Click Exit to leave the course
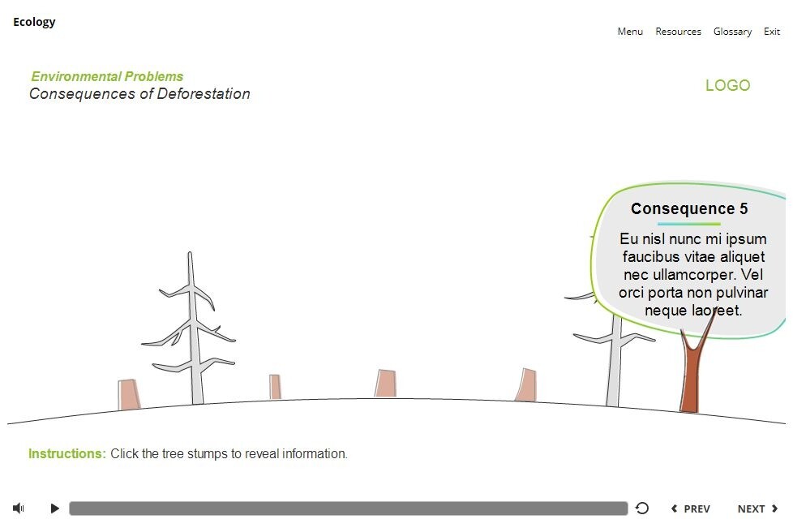 [771, 32]
